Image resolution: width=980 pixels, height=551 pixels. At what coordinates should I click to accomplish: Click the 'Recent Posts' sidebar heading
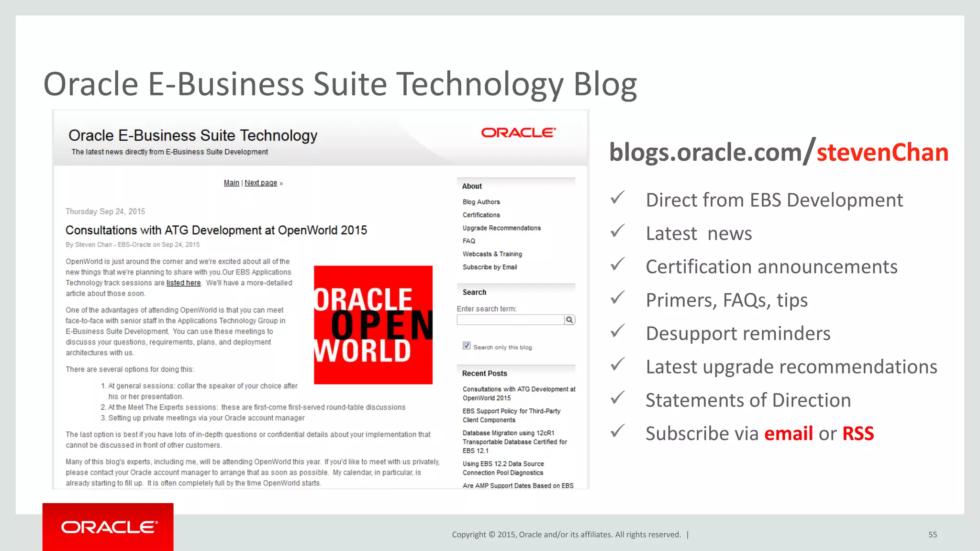[485, 374]
